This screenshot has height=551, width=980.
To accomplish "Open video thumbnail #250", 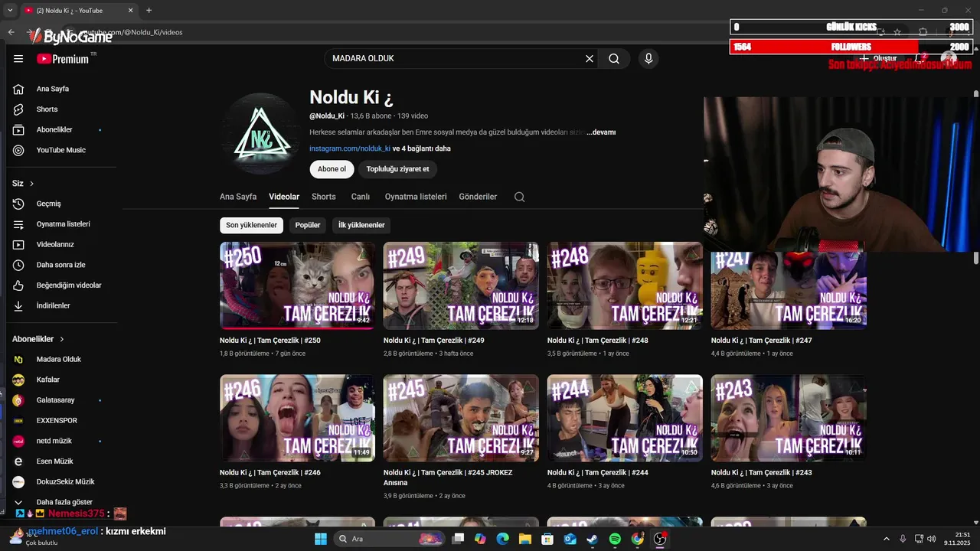I will (x=297, y=285).
